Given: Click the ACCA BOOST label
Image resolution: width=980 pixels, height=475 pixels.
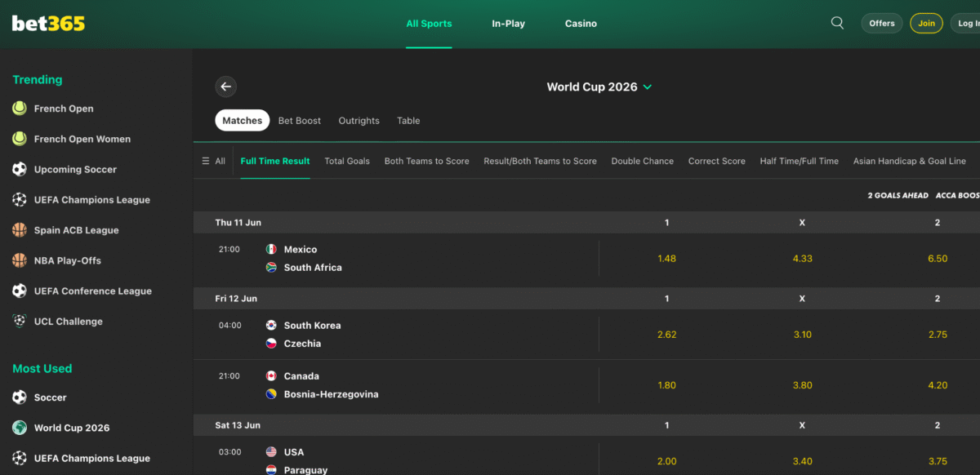Looking at the screenshot, I should [x=958, y=196].
